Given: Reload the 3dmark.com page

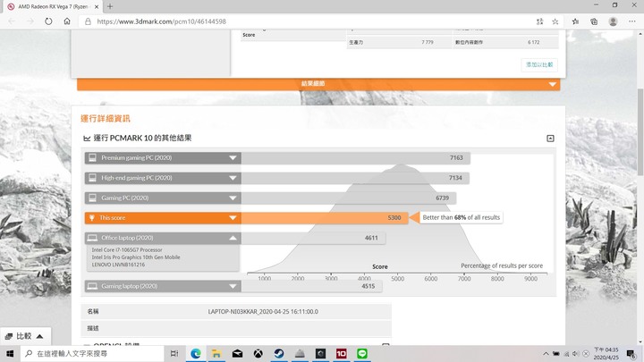Looking at the screenshot, I should (x=48, y=21).
